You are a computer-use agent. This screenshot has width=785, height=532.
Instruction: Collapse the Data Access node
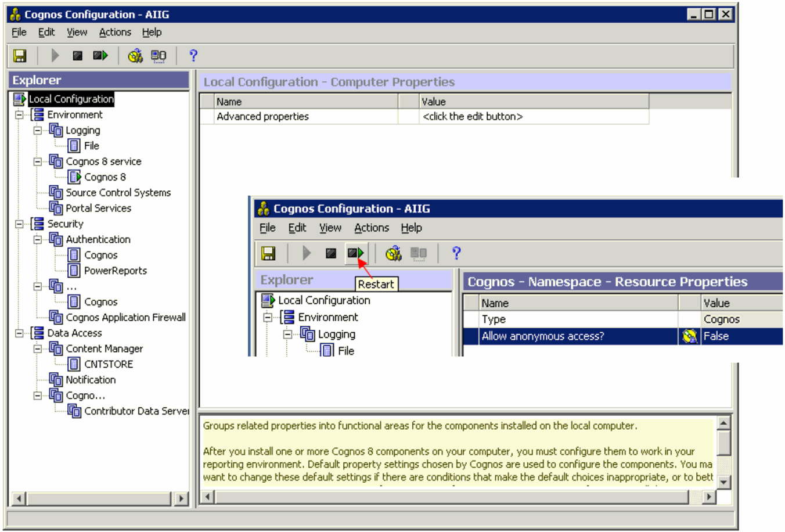pyautogui.click(x=19, y=333)
